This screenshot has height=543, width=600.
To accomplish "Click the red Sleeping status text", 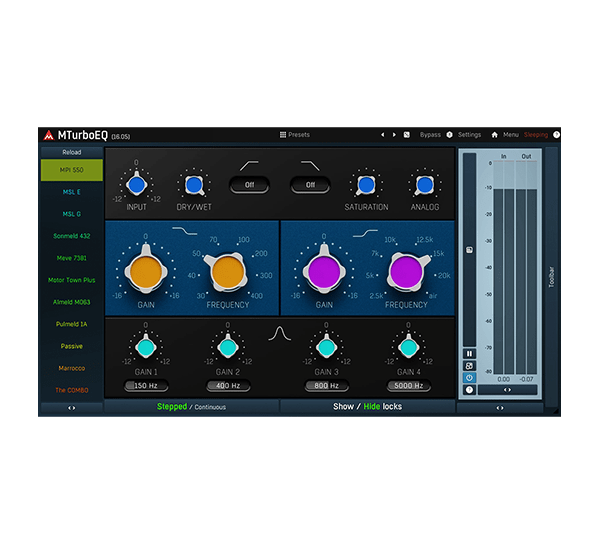I will (x=536, y=135).
